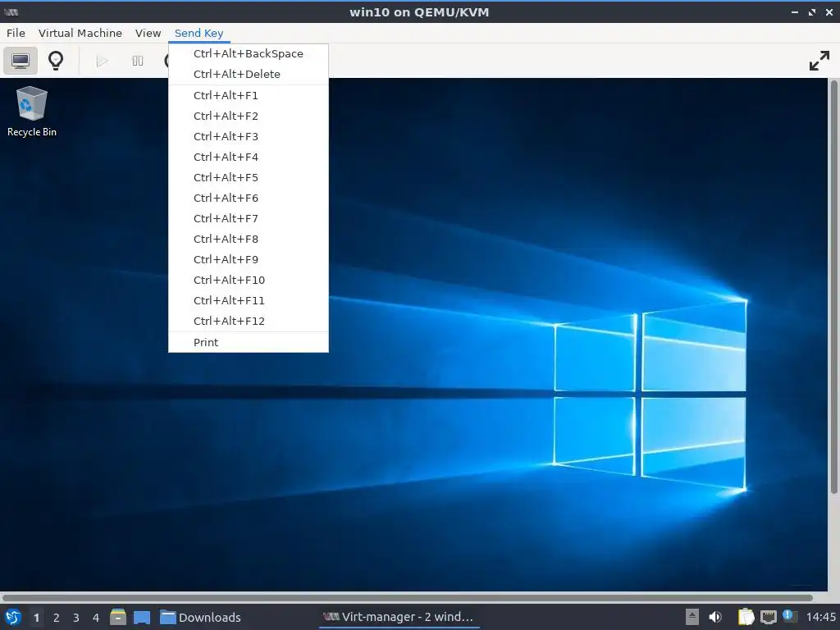Screen dimensions: 840x630
Task: Click the console vertical scrollbar
Action: pyautogui.click(x=833, y=287)
